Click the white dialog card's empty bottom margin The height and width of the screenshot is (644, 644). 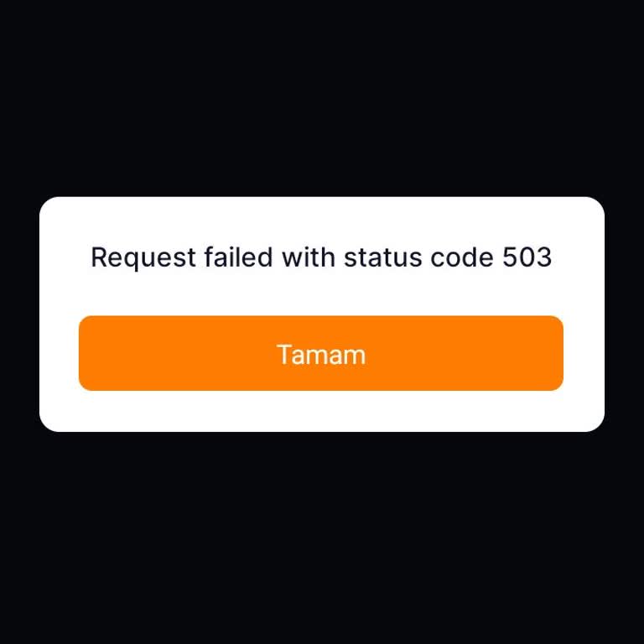pyautogui.click(x=322, y=411)
